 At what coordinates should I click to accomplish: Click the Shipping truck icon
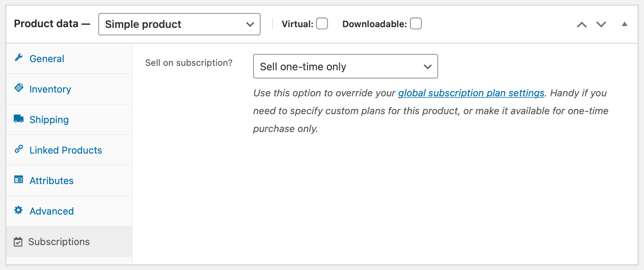click(x=19, y=119)
